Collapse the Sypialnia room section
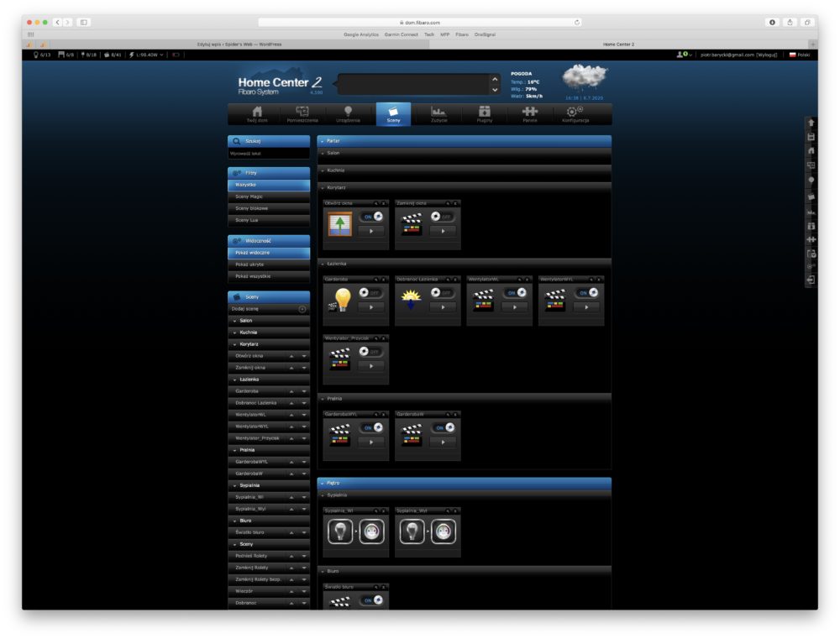Image resolution: width=840 pixels, height=639 pixels. [465, 495]
